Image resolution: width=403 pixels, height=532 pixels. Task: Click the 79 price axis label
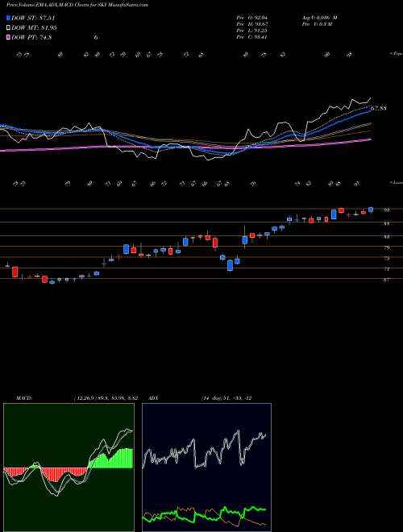386,248
